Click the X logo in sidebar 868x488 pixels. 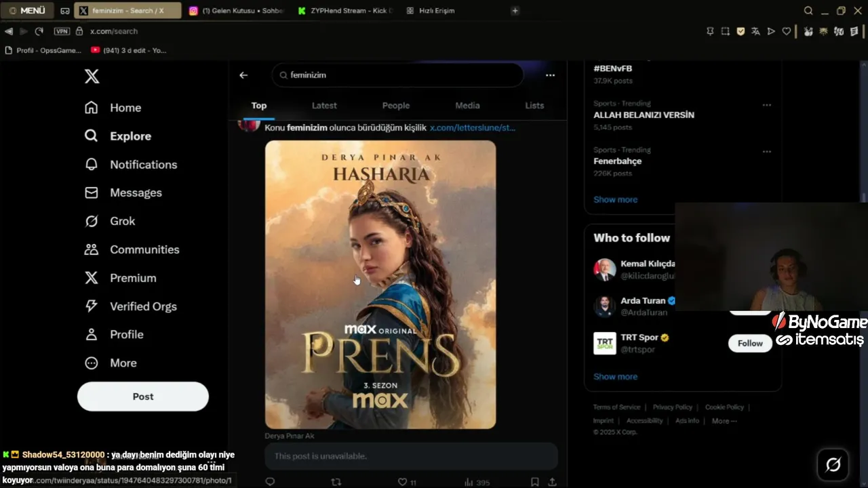click(92, 76)
